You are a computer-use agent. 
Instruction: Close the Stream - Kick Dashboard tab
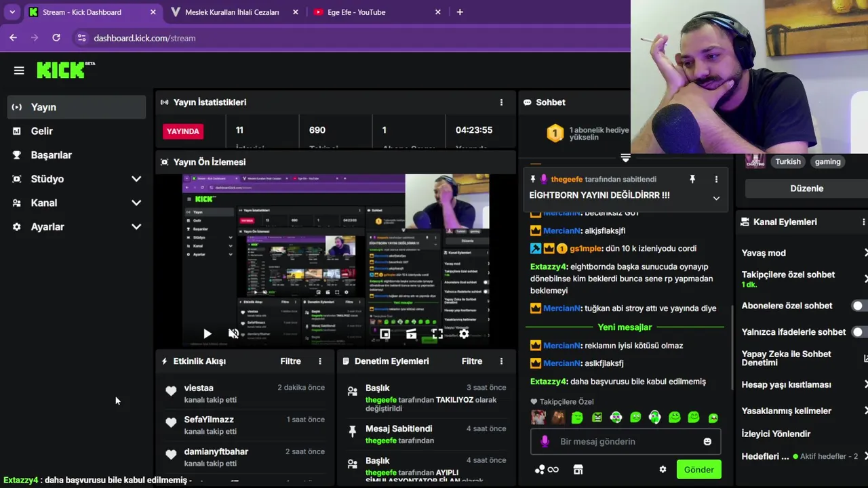tap(153, 12)
